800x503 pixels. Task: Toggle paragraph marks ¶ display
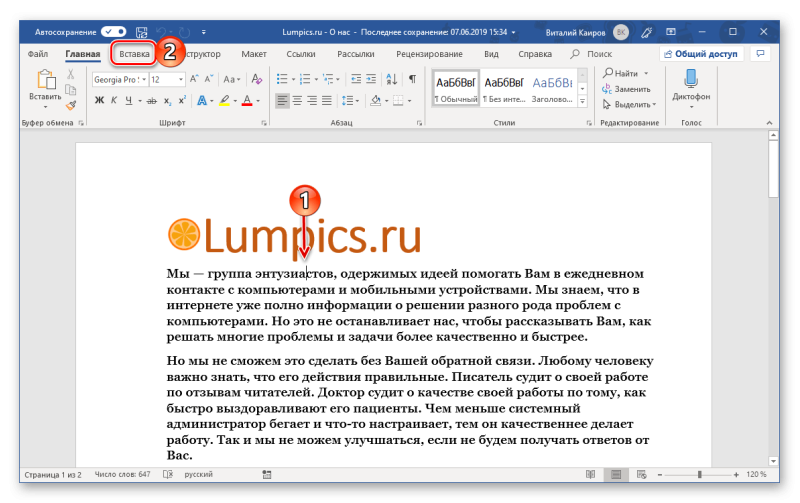(x=412, y=79)
